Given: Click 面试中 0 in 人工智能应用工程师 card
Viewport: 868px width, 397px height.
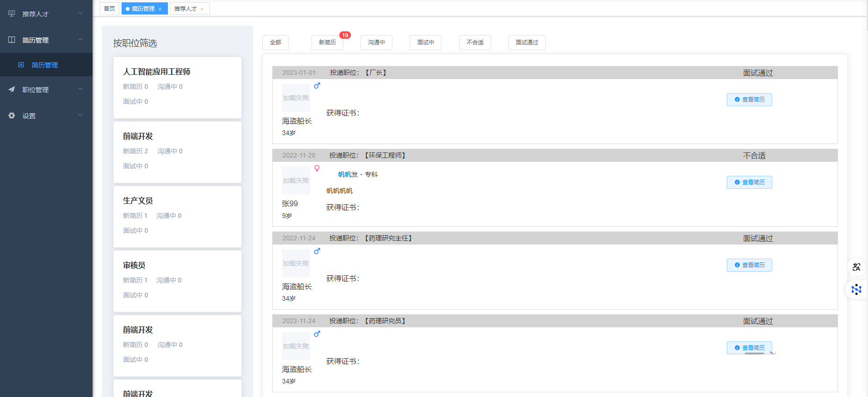Looking at the screenshot, I should (x=136, y=101).
